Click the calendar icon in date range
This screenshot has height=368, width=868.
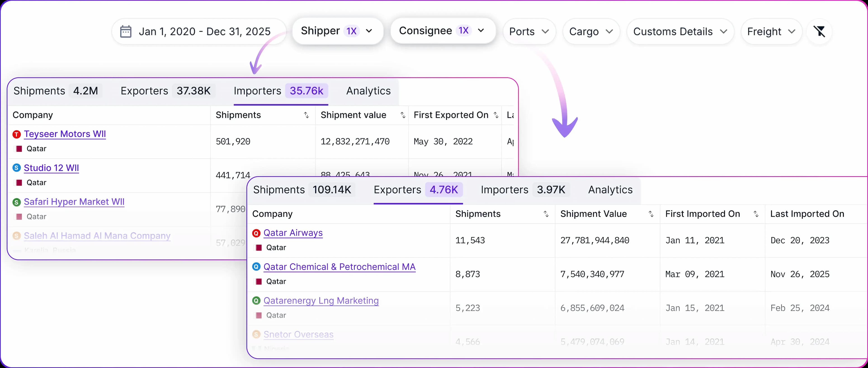(x=126, y=31)
